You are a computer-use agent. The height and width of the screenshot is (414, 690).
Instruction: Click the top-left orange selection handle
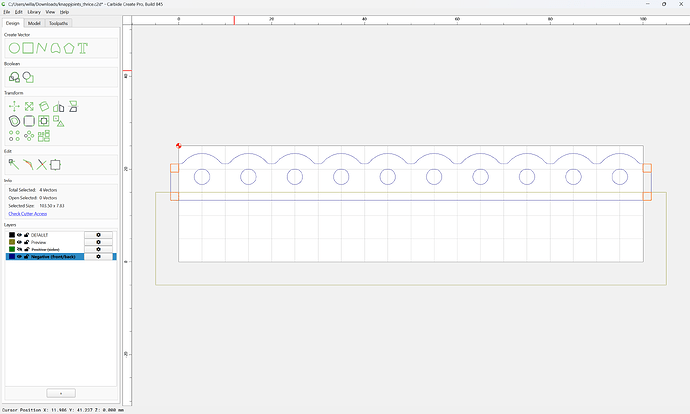(x=175, y=168)
